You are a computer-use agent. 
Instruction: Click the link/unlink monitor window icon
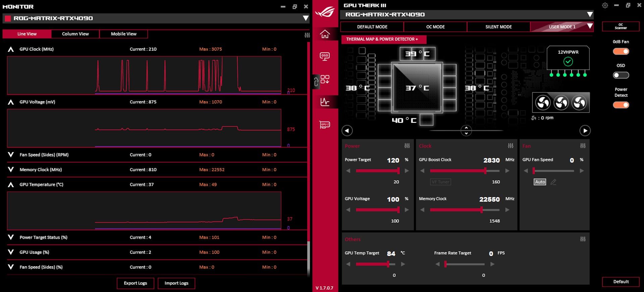(316, 82)
